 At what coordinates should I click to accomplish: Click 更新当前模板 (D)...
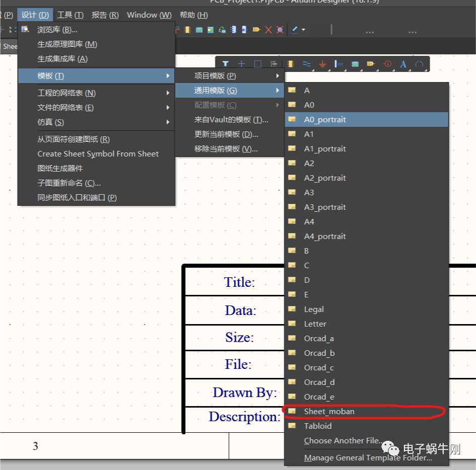pos(230,134)
